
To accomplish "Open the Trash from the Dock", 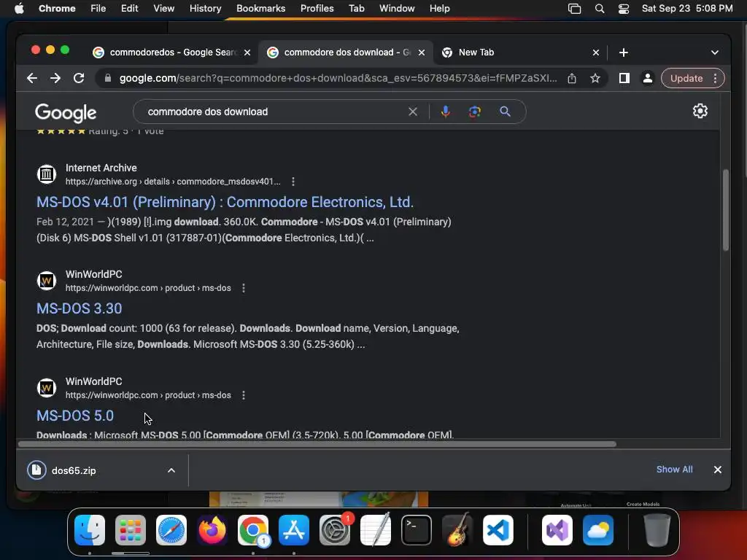I will point(657,530).
